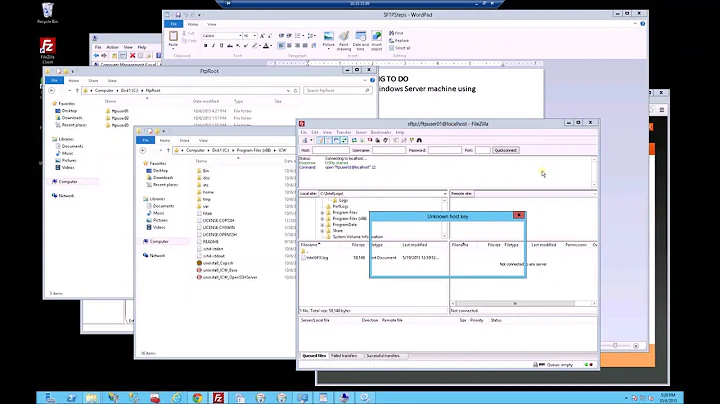This screenshot has width=720, height=404.
Task: Open the Recycle Bin desktop icon
Action: pyautogui.click(x=48, y=13)
